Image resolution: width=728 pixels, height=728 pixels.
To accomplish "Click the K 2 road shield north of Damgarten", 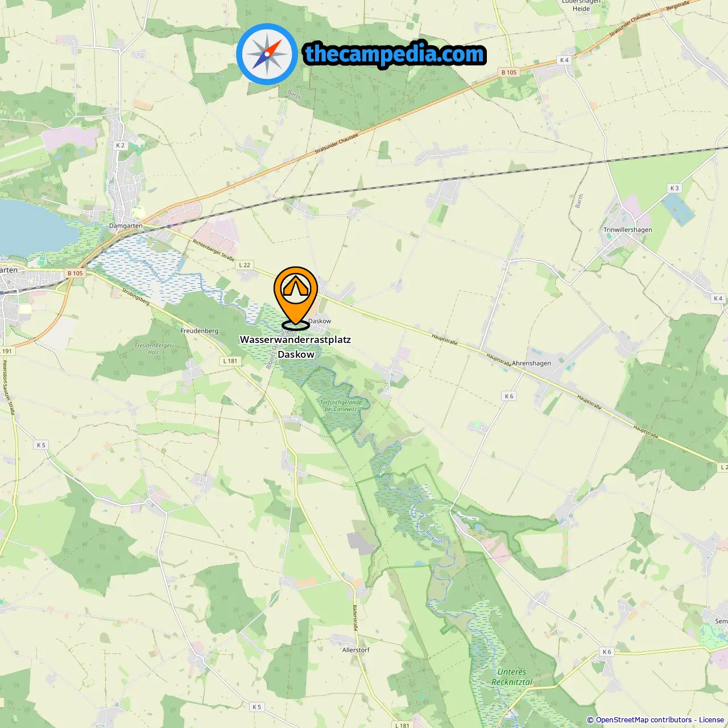I will (120, 145).
